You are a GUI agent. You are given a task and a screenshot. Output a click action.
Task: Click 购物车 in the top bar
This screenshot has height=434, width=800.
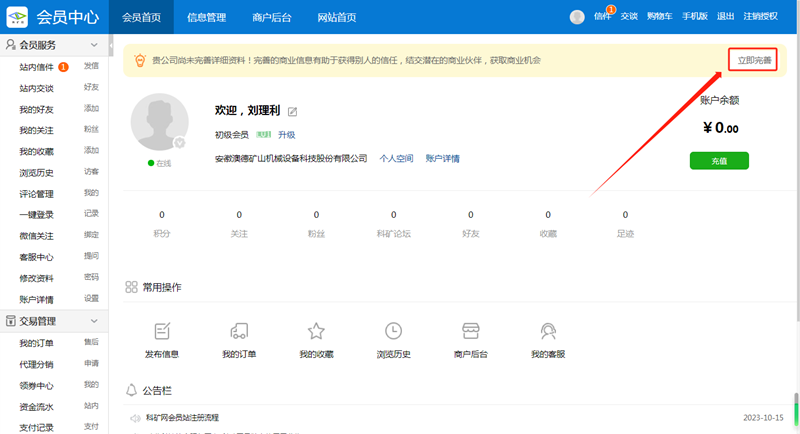coord(659,17)
